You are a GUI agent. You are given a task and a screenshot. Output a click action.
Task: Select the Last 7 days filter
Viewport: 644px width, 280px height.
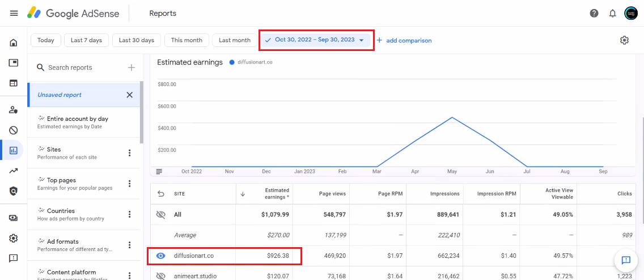(x=86, y=40)
